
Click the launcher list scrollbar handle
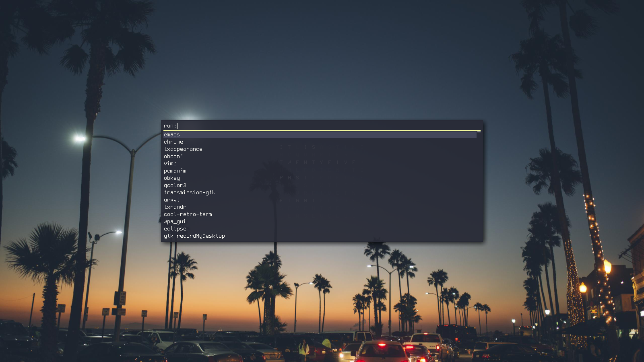tap(479, 132)
